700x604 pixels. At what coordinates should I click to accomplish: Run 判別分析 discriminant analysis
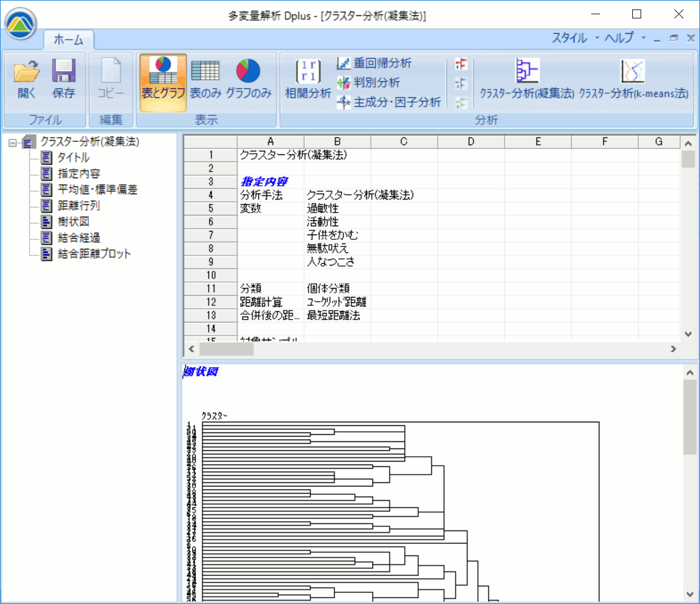pos(368,83)
